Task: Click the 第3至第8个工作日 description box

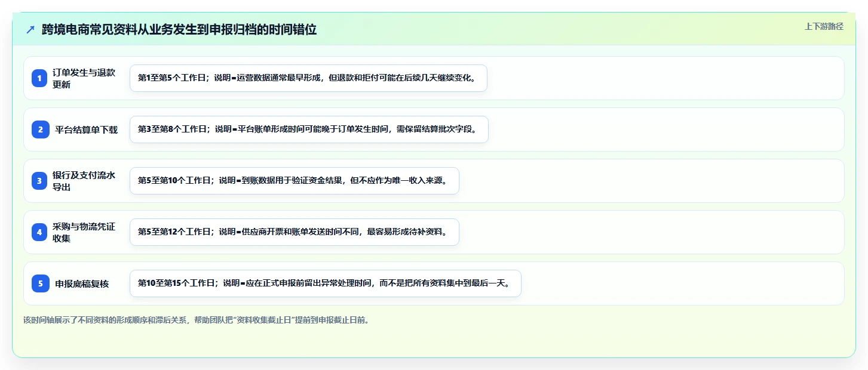Action: (x=309, y=129)
